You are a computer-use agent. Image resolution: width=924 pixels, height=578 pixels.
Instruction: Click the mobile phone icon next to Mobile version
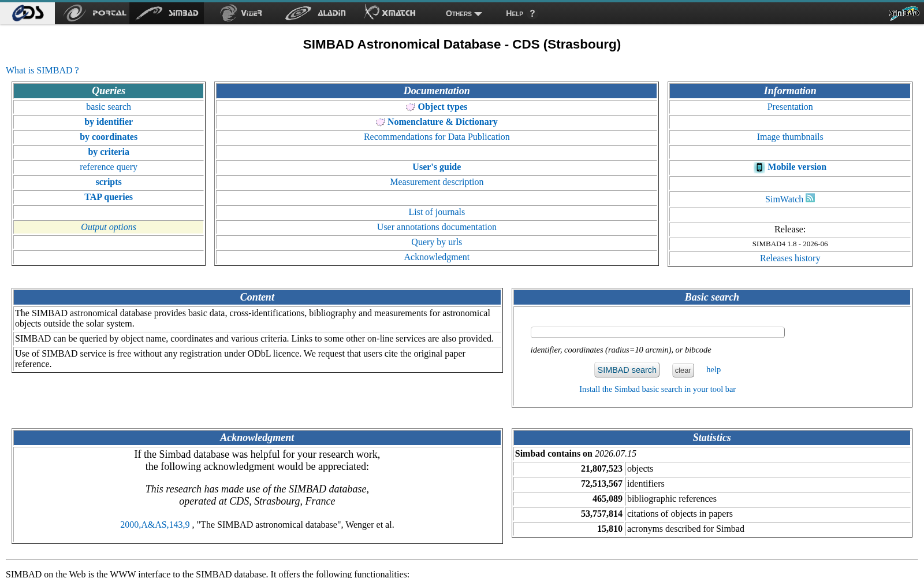(759, 168)
